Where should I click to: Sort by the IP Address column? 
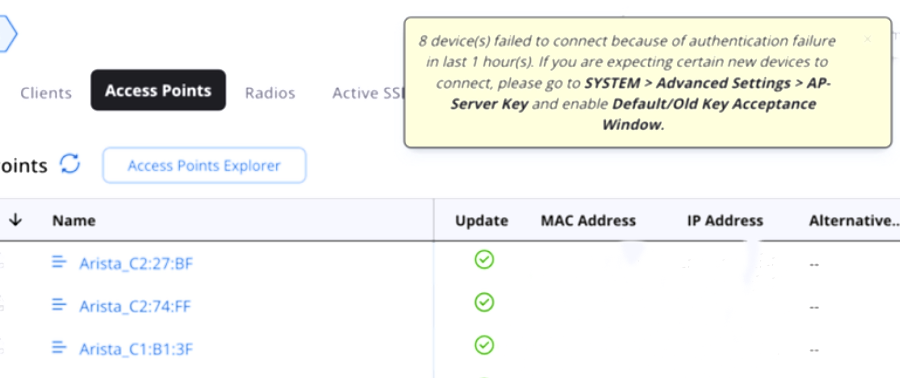pos(725,221)
